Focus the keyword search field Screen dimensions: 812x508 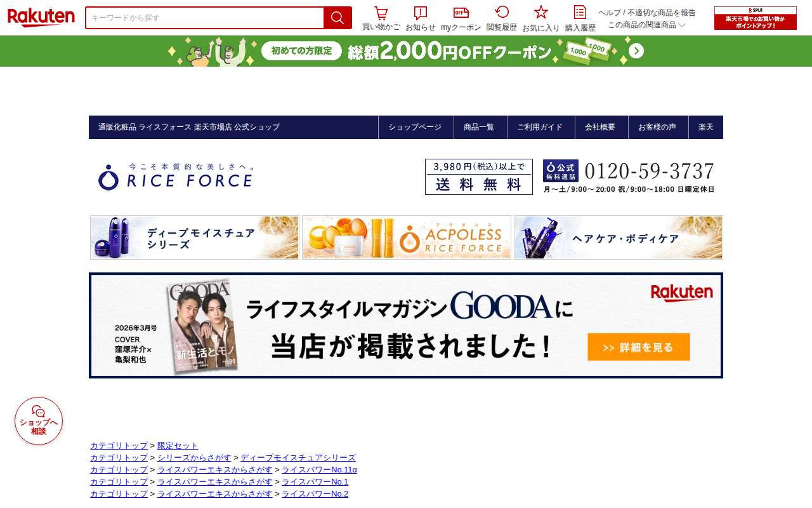click(x=204, y=18)
